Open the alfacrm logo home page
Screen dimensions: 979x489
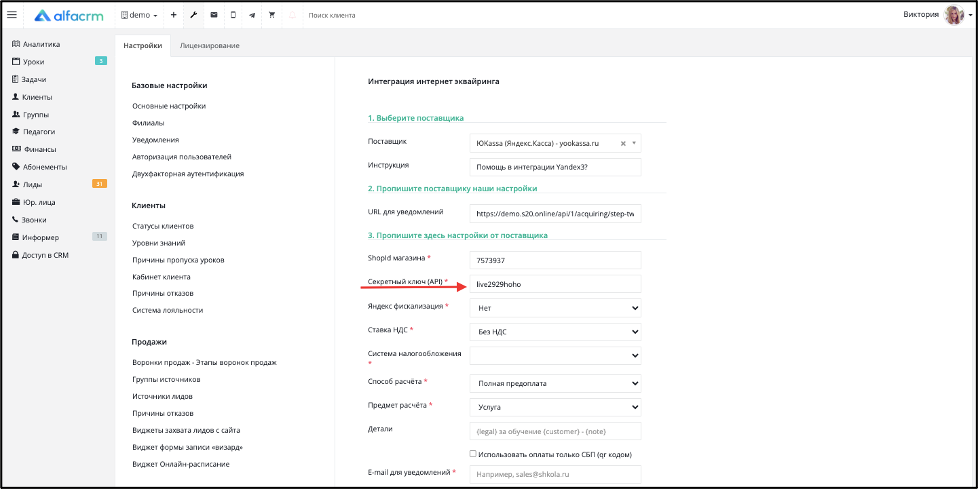71,15
